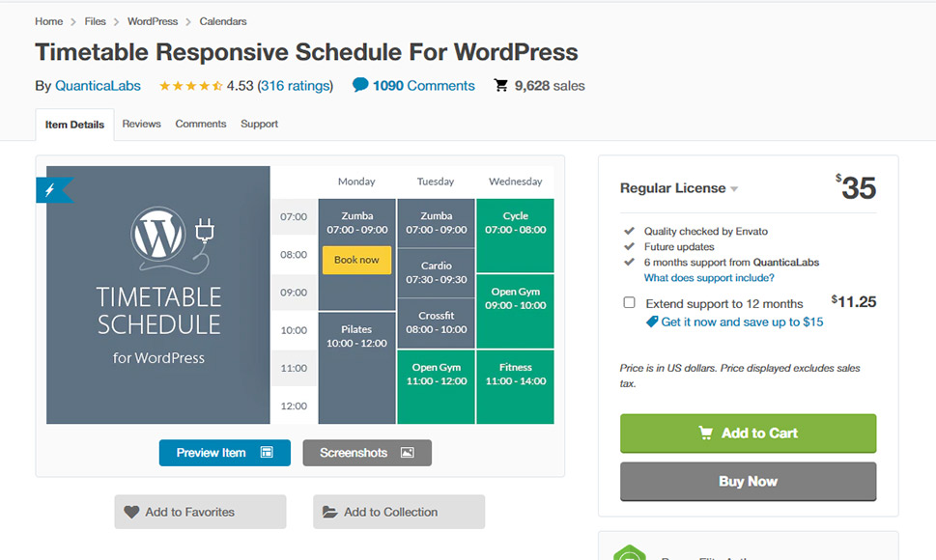Go to the Home breadcrumb
936x560 pixels.
pyautogui.click(x=49, y=21)
